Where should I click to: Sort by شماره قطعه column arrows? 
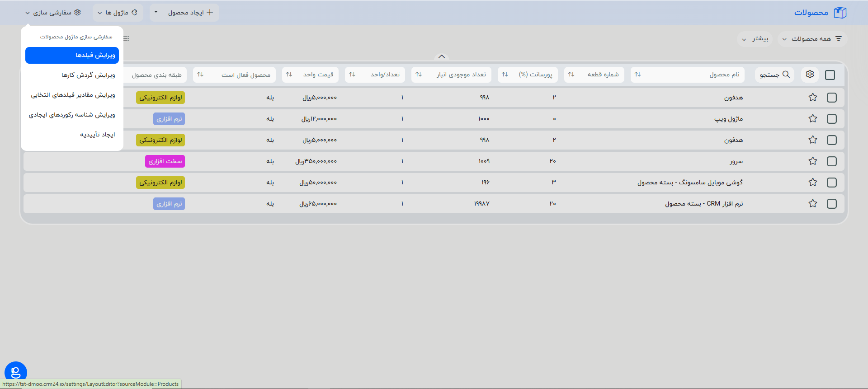(x=571, y=75)
